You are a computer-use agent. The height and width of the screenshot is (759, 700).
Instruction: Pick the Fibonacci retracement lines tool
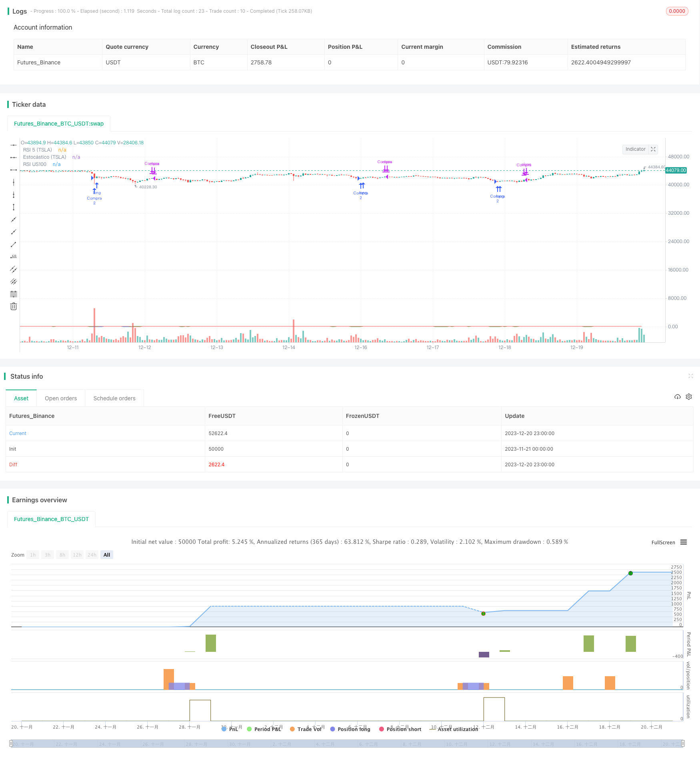(x=14, y=294)
